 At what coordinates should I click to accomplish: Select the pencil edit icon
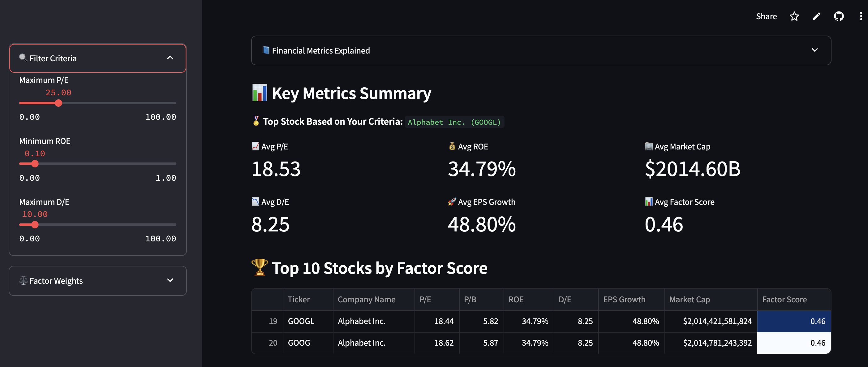(x=816, y=16)
